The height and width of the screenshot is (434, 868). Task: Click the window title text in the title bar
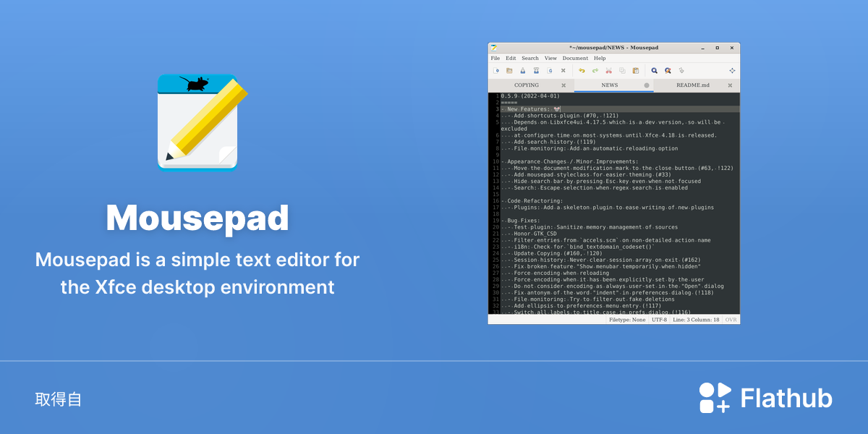[613, 48]
